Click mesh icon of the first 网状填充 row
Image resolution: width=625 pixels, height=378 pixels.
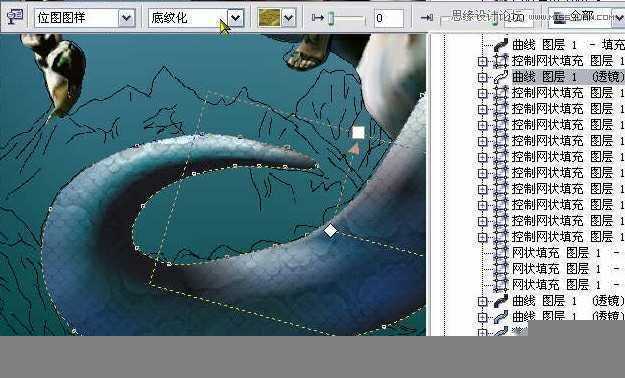501,253
